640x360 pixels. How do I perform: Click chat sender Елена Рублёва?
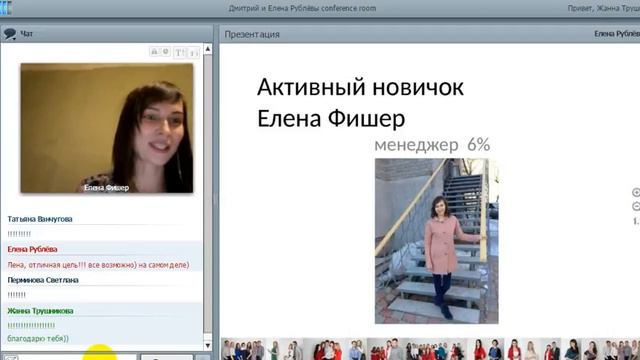tap(32, 249)
